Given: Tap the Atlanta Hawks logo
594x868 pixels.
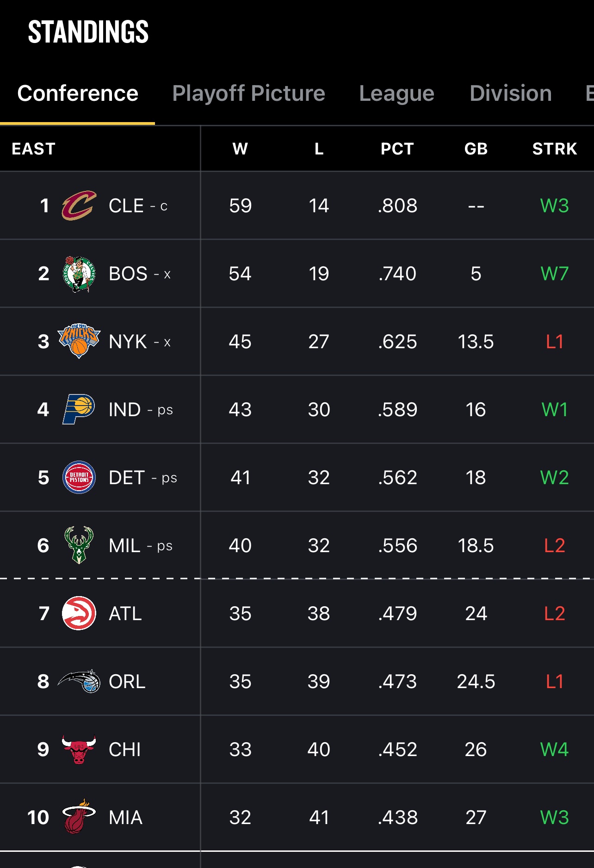Looking at the screenshot, I should tap(79, 613).
